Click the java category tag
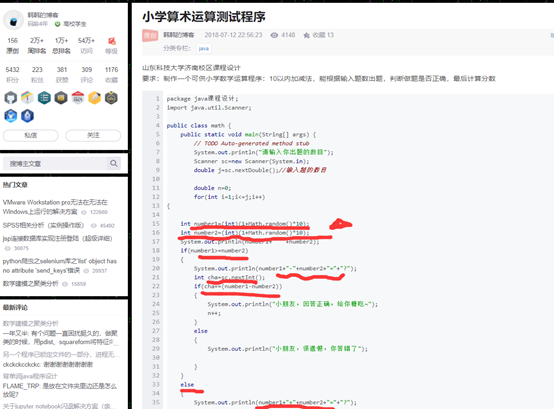The height and width of the screenshot is (409, 554). [x=204, y=48]
